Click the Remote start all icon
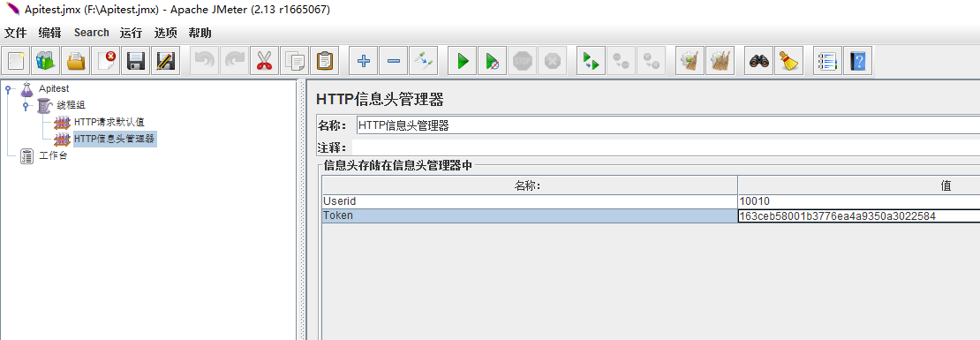 click(x=592, y=61)
